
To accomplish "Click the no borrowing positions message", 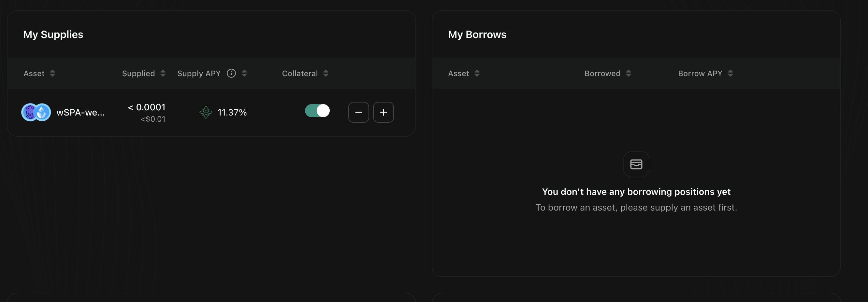I will (636, 192).
